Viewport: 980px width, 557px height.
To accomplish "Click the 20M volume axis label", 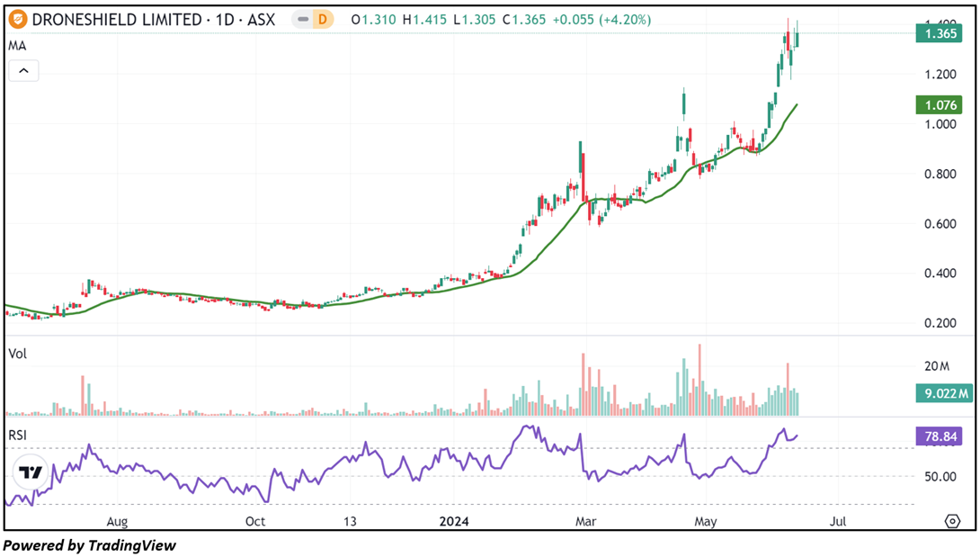I will pos(937,366).
